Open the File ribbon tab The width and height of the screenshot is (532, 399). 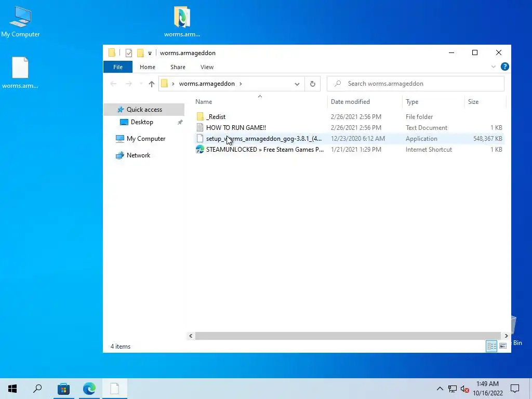118,67
